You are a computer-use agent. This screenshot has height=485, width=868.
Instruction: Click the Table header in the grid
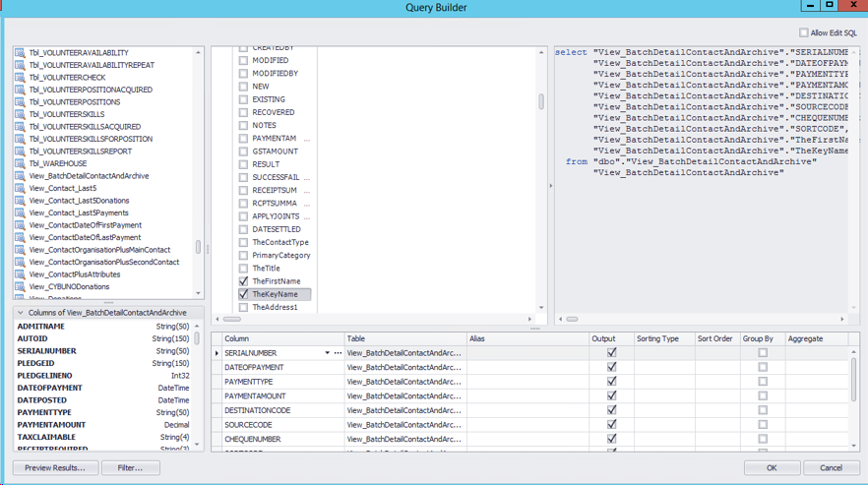click(x=405, y=338)
